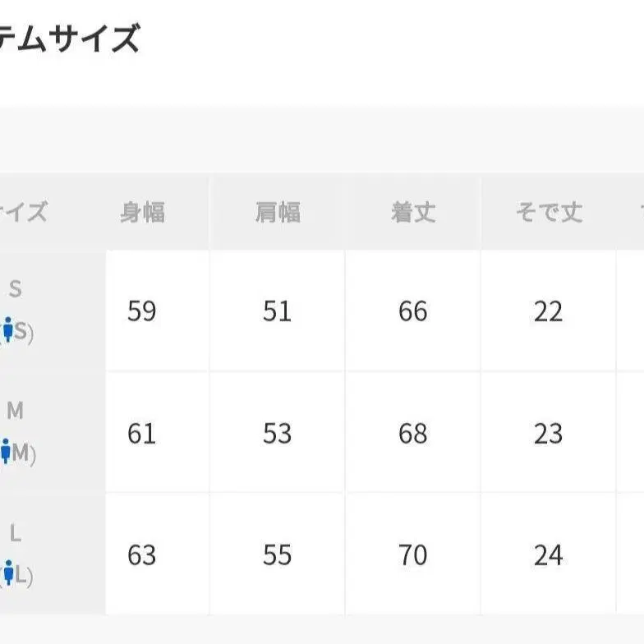Image resolution: width=644 pixels, height=644 pixels.
Task: Click the 着丈 value 68 cell
Action: tap(413, 432)
